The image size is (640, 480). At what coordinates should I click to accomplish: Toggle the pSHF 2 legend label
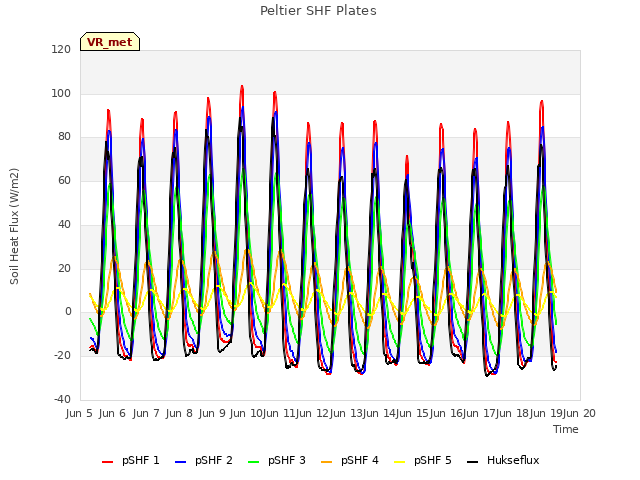(x=213, y=460)
